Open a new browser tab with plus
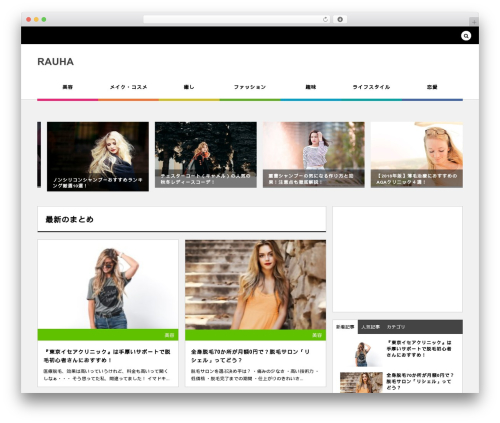This screenshot has height=423, width=500. point(474,22)
